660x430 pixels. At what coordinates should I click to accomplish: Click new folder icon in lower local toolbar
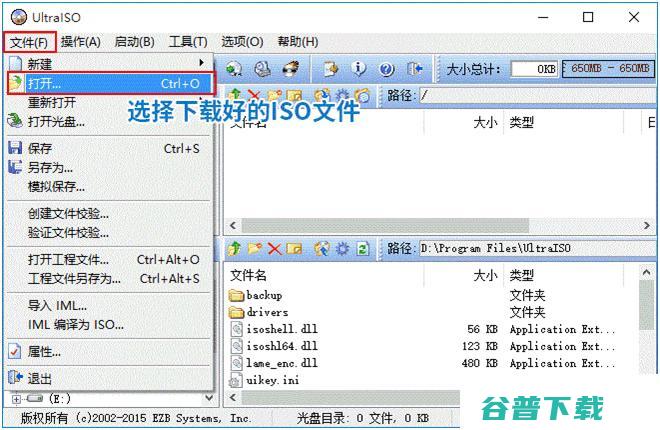tap(255, 249)
